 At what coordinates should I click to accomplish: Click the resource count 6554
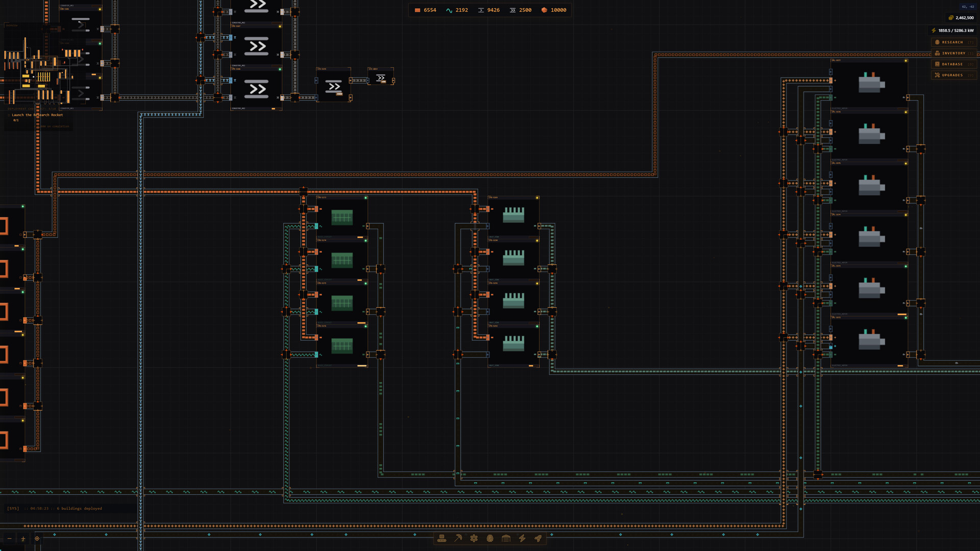[x=430, y=10]
